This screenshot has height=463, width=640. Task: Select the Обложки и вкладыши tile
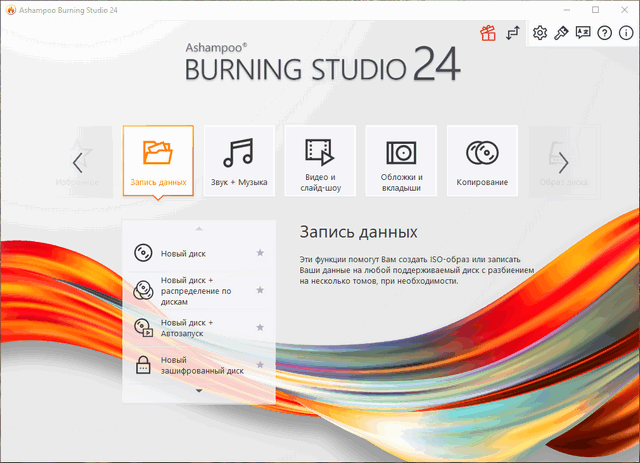point(401,161)
